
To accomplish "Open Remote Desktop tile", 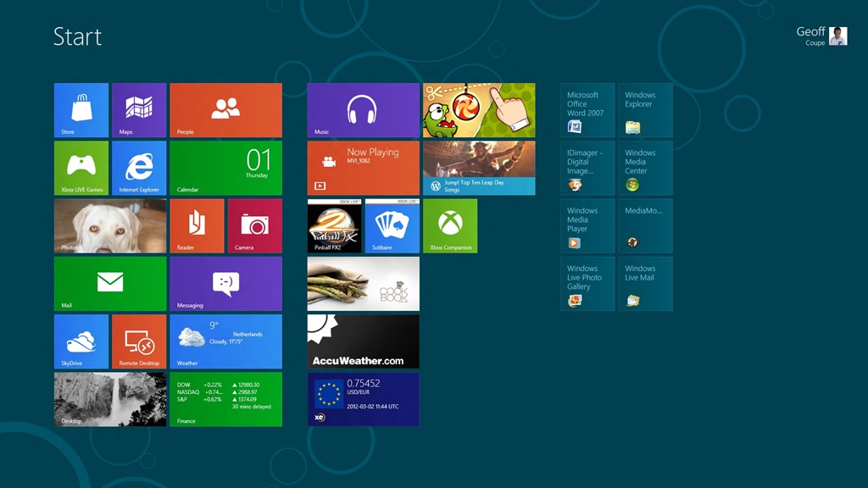I will (139, 341).
